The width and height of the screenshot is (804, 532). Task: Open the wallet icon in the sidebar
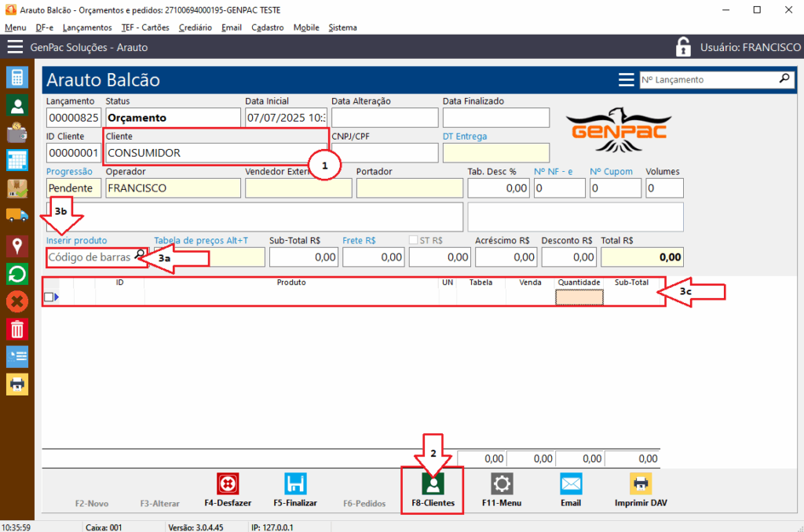click(17, 133)
